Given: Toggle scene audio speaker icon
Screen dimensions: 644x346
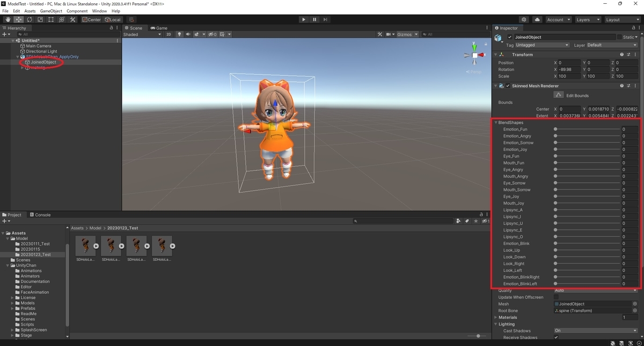Looking at the screenshot, I should coord(188,34).
